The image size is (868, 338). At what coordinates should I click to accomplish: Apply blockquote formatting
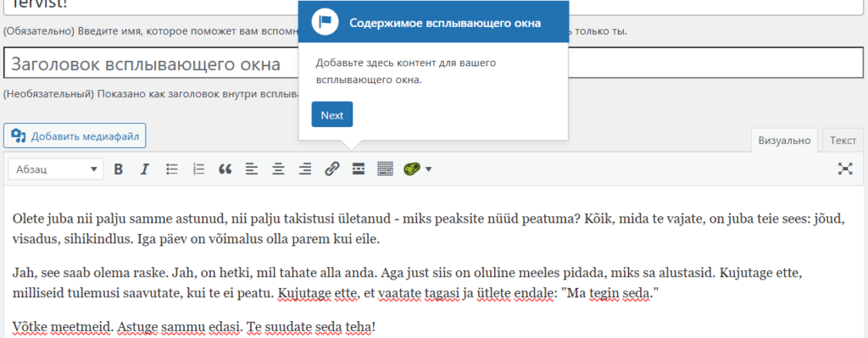(x=225, y=169)
